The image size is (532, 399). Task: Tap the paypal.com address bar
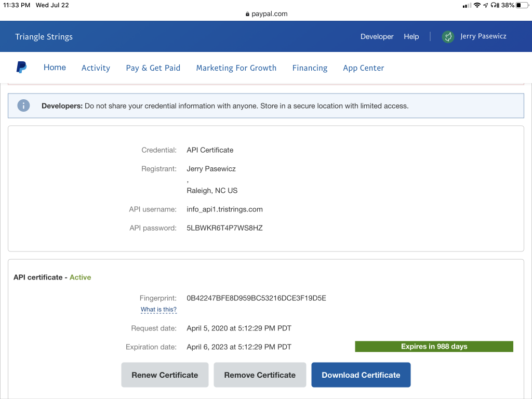tap(266, 14)
